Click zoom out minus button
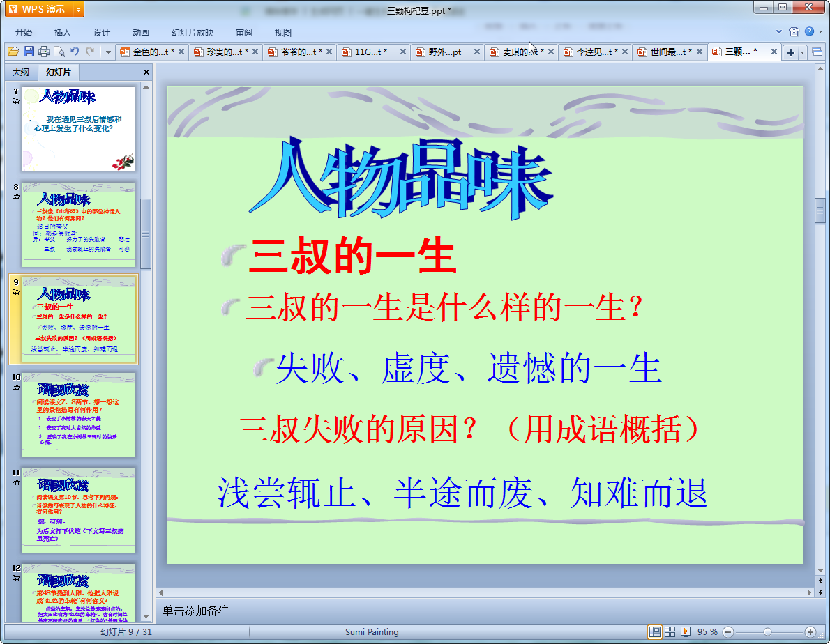830x644 pixels. (x=728, y=632)
